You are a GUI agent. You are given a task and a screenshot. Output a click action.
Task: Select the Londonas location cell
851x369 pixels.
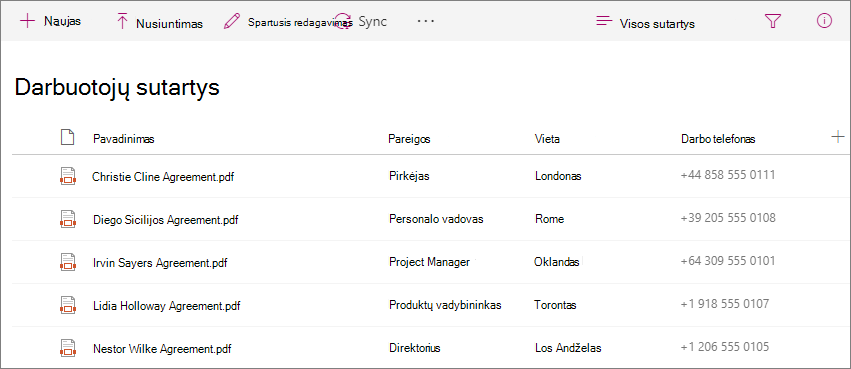[x=558, y=176]
